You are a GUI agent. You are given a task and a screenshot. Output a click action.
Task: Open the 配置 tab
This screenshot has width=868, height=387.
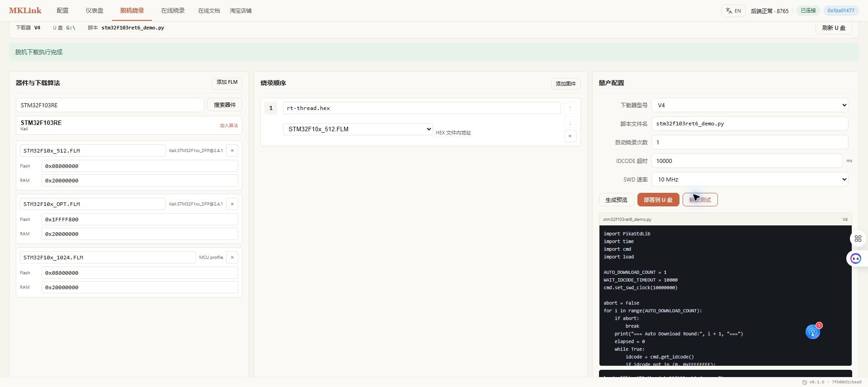[x=62, y=10]
